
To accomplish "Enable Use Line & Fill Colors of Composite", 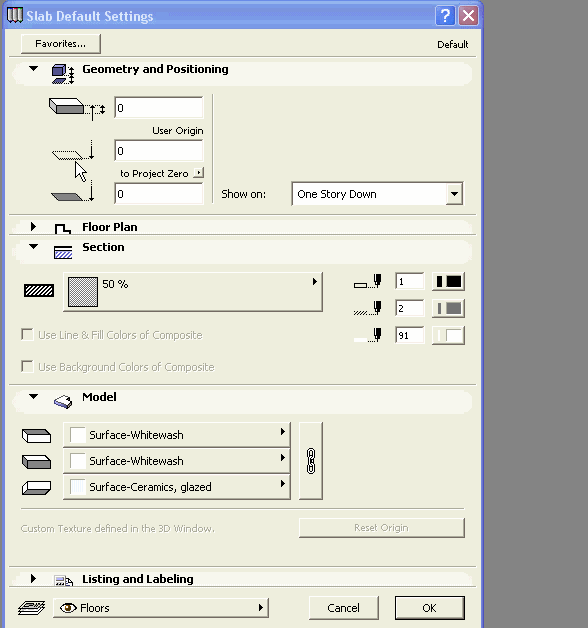I will click(x=27, y=334).
